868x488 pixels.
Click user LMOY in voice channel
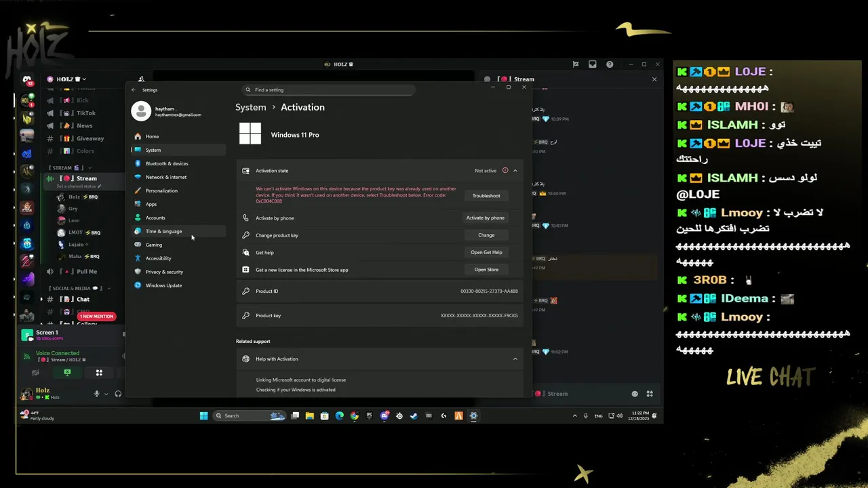point(80,232)
